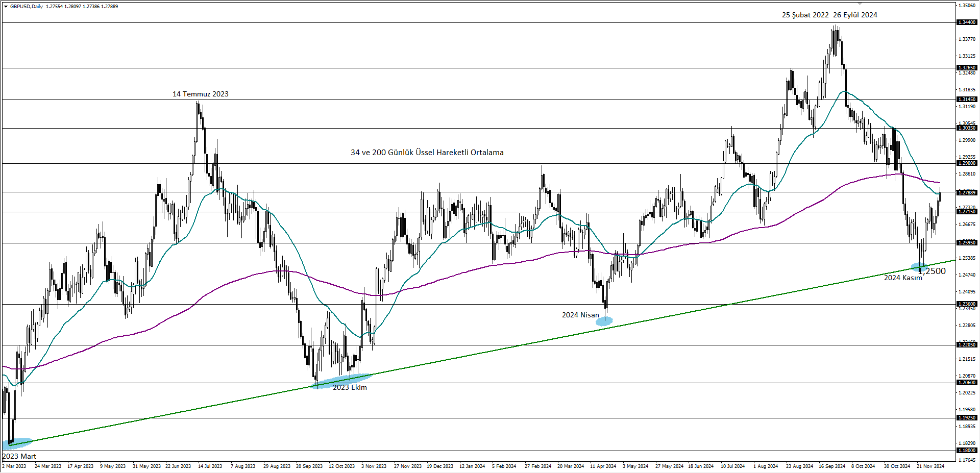The image size is (980, 473).
Task: Click the blue ellipse marking 2023 Ekim low
Action: [x=341, y=381]
